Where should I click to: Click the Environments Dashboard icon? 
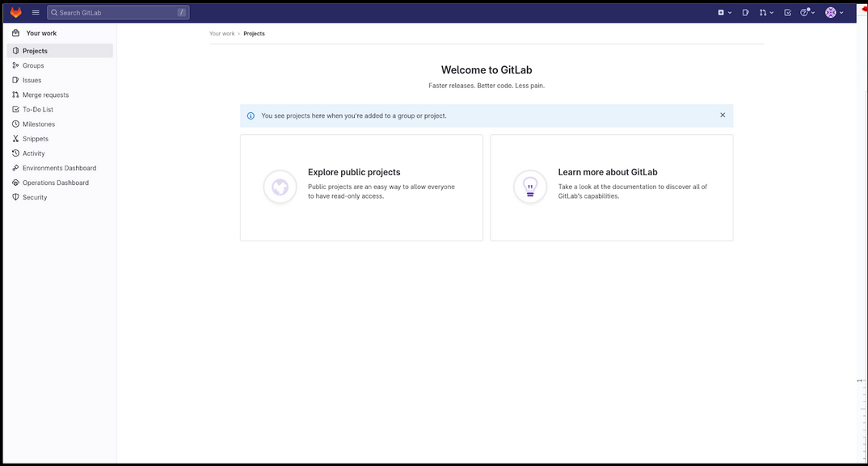tap(15, 168)
